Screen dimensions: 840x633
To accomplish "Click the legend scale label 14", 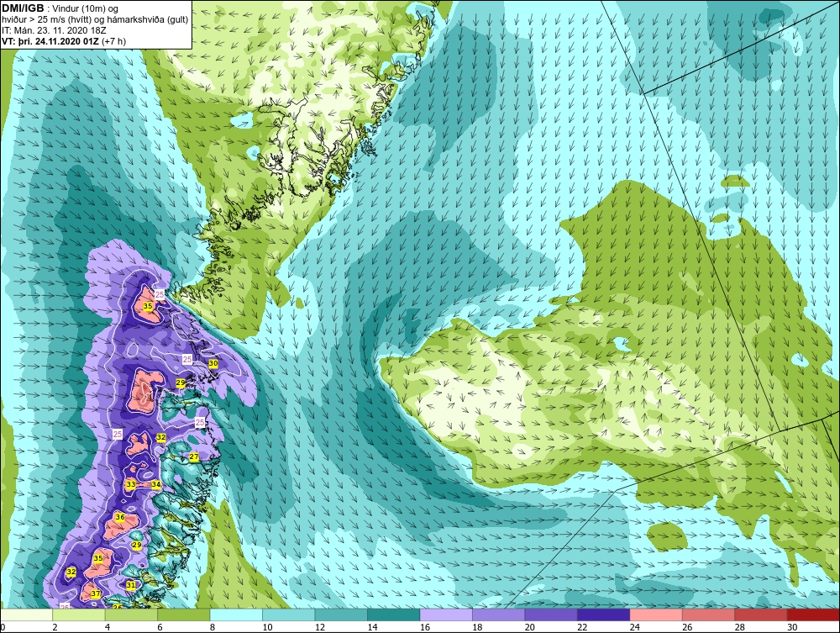I will [x=372, y=627].
